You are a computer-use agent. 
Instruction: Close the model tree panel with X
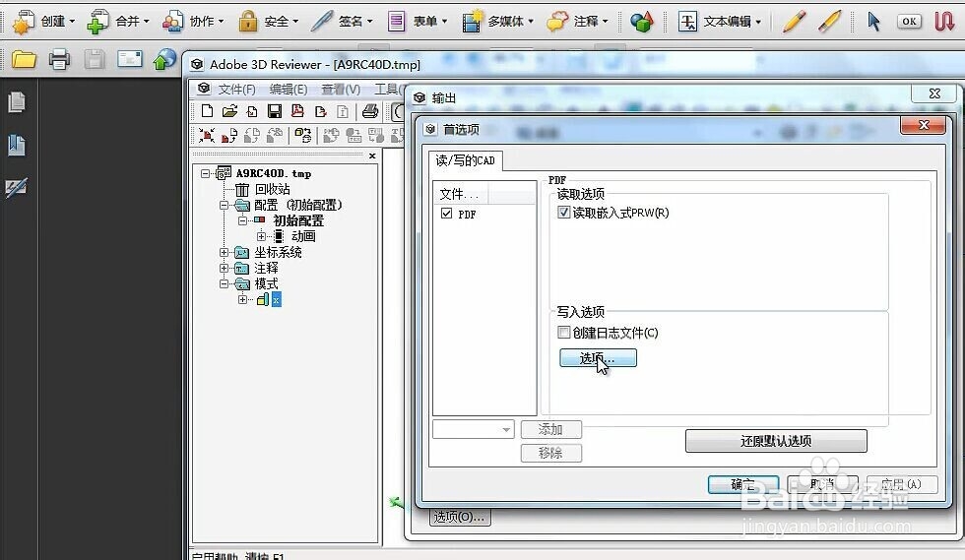(372, 156)
